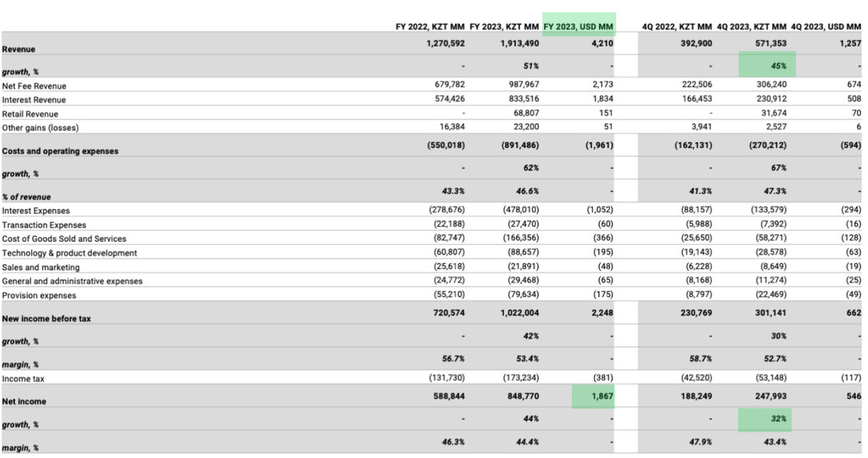Click the '% of revenue' row label
This screenshot has height=458, width=868.
tap(26, 197)
